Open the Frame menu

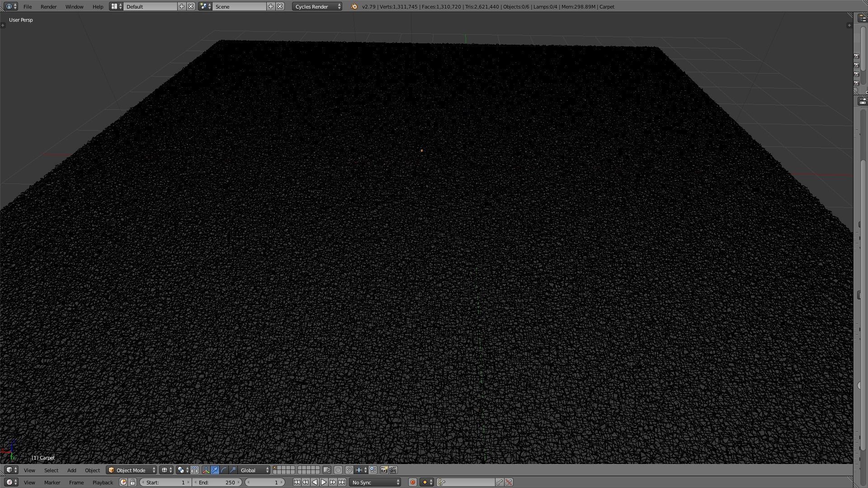coord(76,483)
